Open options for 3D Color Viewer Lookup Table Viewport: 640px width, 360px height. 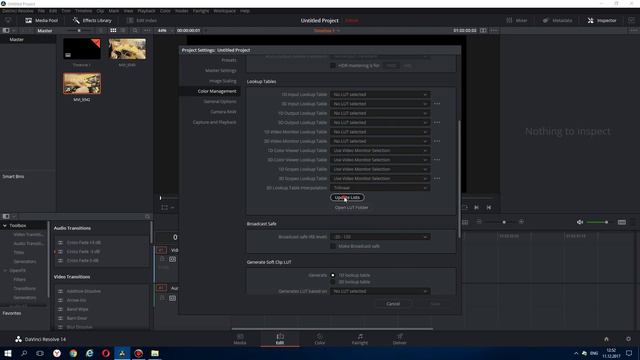pyautogui.click(x=437, y=160)
